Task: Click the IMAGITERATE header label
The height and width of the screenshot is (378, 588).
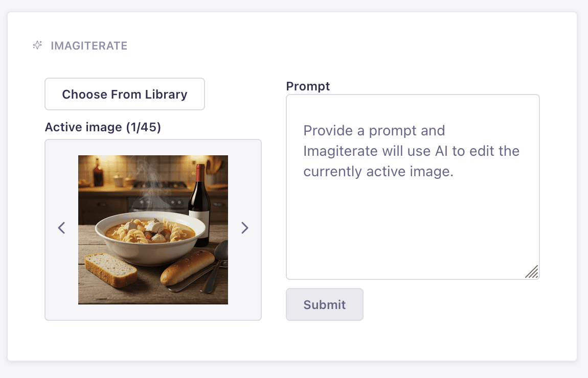Action: [88, 45]
